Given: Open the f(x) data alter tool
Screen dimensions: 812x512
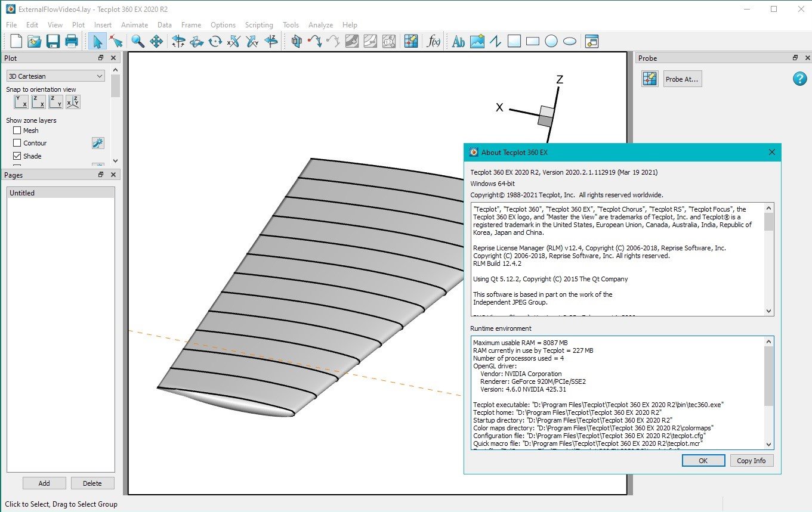Looking at the screenshot, I should (x=434, y=41).
